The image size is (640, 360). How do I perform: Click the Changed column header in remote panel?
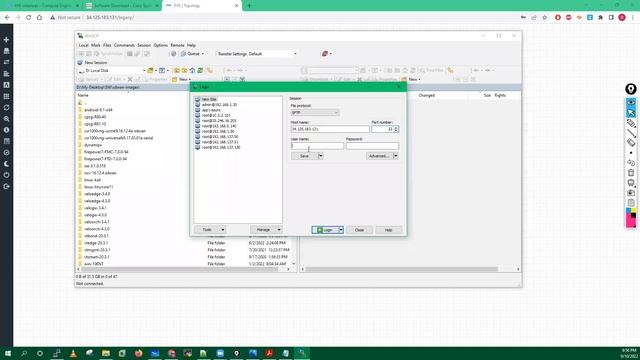coord(427,95)
